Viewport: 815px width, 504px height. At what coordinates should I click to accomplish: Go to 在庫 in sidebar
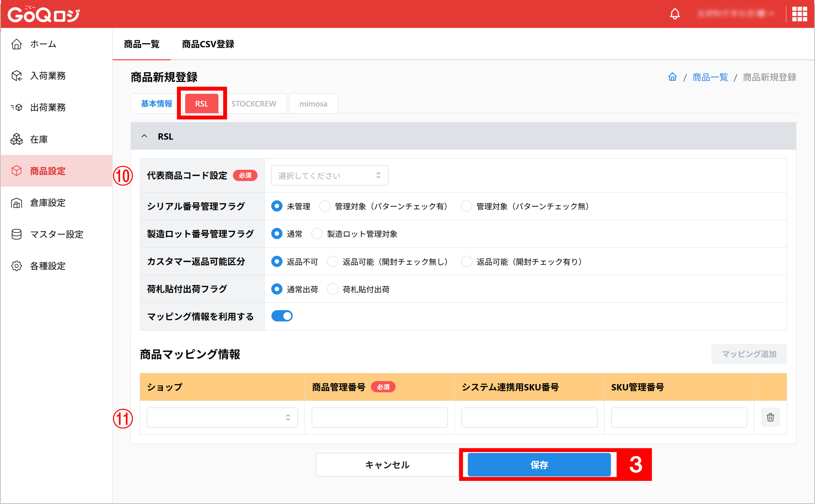point(39,139)
